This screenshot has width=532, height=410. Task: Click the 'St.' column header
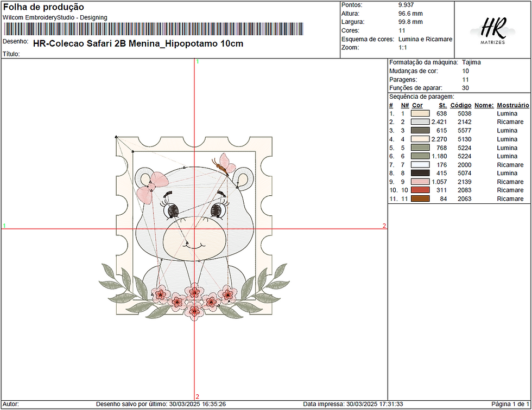click(x=442, y=105)
